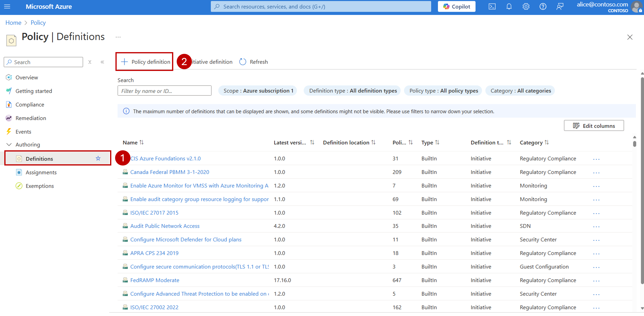Collapse the sidebar with double-chevron icon
Screen dimensions: 644x316
click(x=102, y=62)
